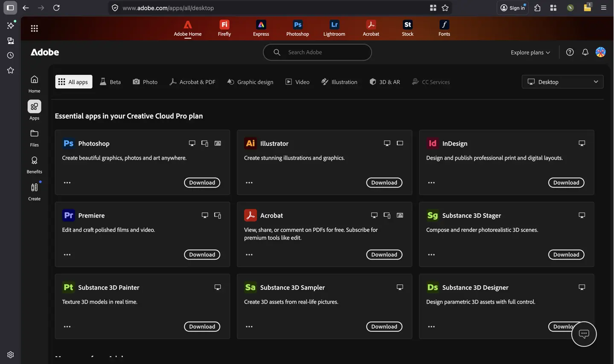
Task: Open the app switcher grid icon
Action: 34,29
